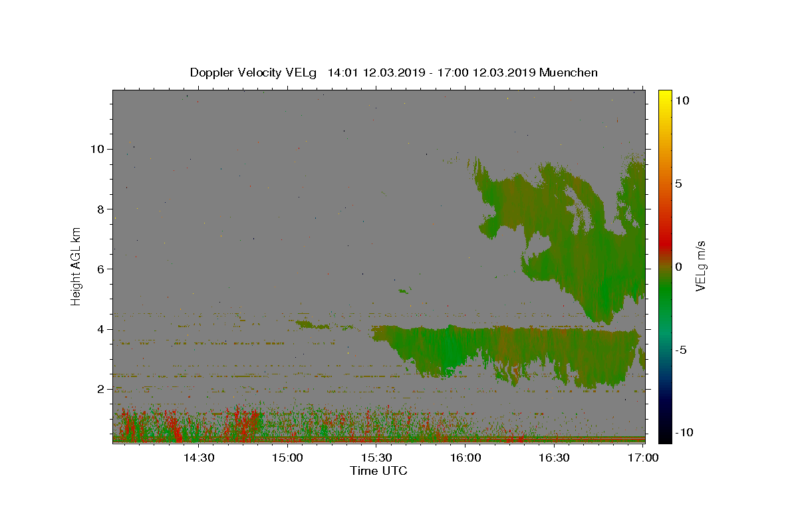Click the height axis label '2'
798x532 pixels.
point(100,389)
